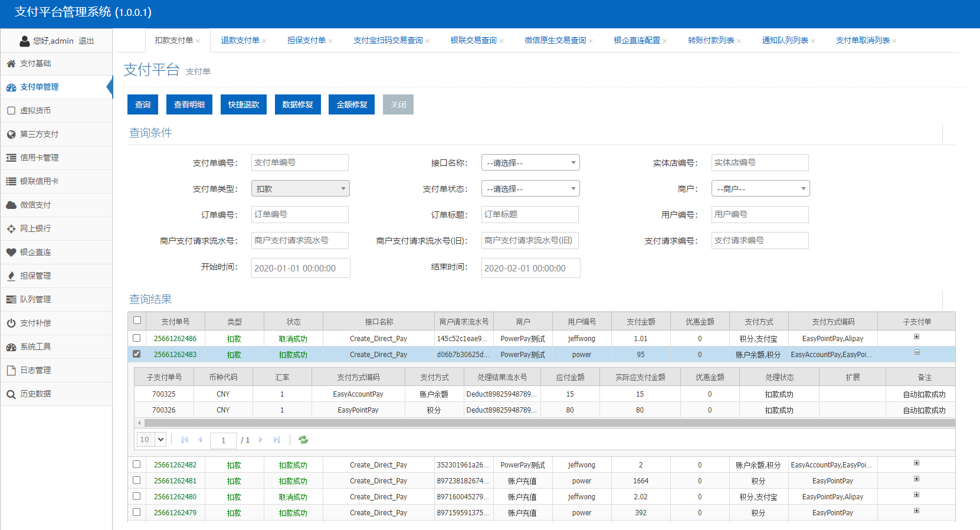This screenshot has width=980, height=530.
Task: Collapse sub-orders for row 25661262483
Action: click(x=917, y=352)
